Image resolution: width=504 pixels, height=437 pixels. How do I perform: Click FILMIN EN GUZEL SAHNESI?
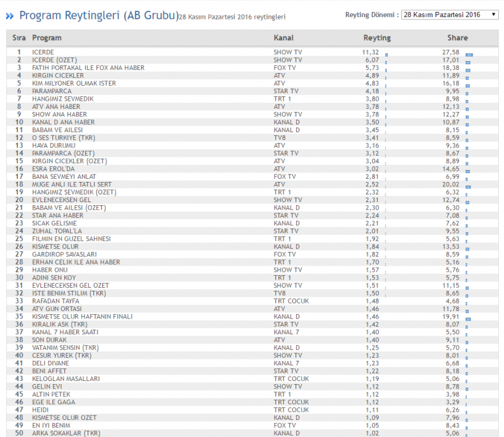71,239
